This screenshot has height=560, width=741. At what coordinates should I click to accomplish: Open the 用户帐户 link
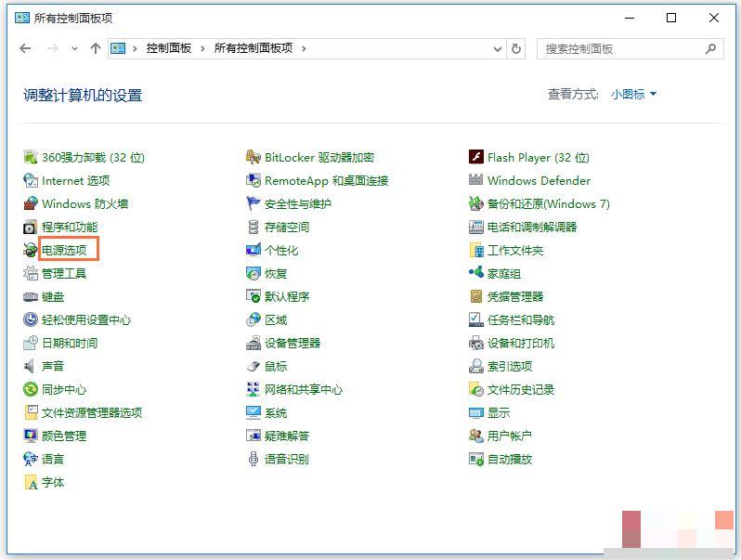[x=510, y=436]
